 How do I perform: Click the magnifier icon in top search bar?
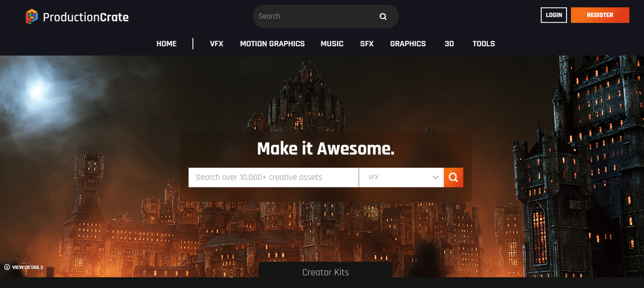(383, 17)
